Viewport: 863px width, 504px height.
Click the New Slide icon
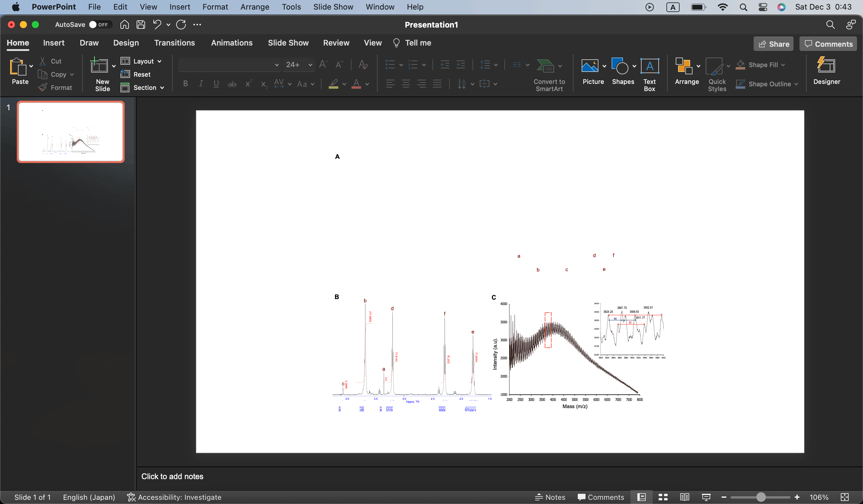99,65
